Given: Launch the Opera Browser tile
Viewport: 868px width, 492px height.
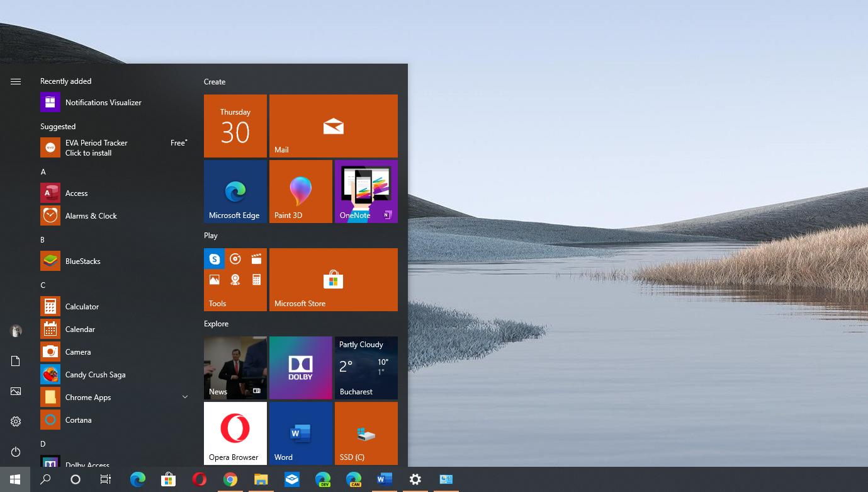Looking at the screenshot, I should coord(235,433).
